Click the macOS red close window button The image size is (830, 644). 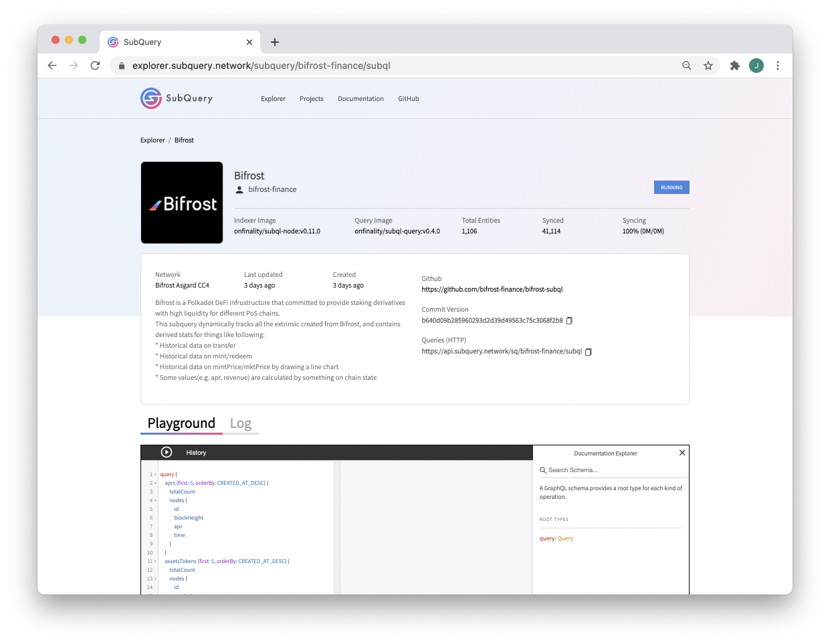point(56,40)
